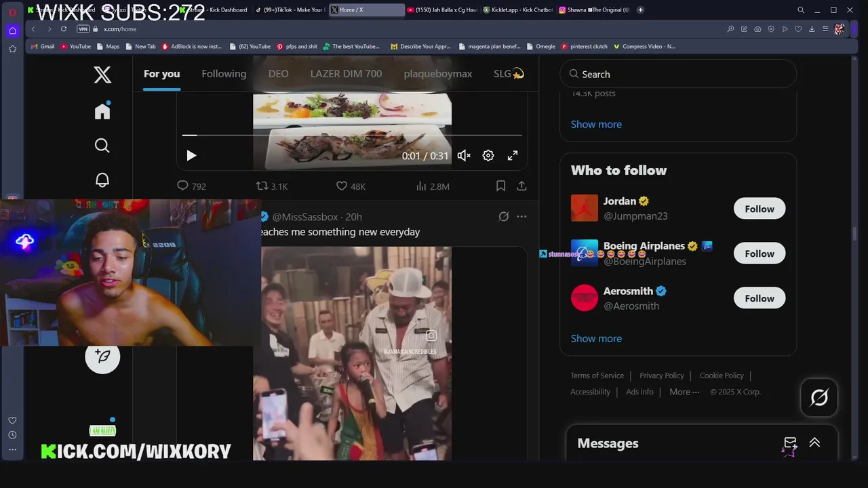
Task: Open Maps bookmark
Action: click(108, 47)
